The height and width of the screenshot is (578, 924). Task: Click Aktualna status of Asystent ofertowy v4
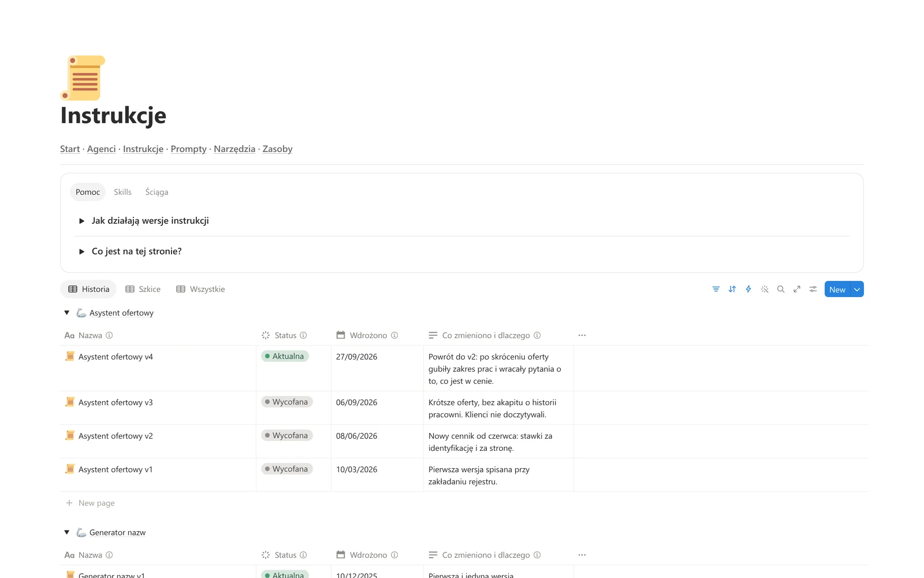(x=285, y=356)
